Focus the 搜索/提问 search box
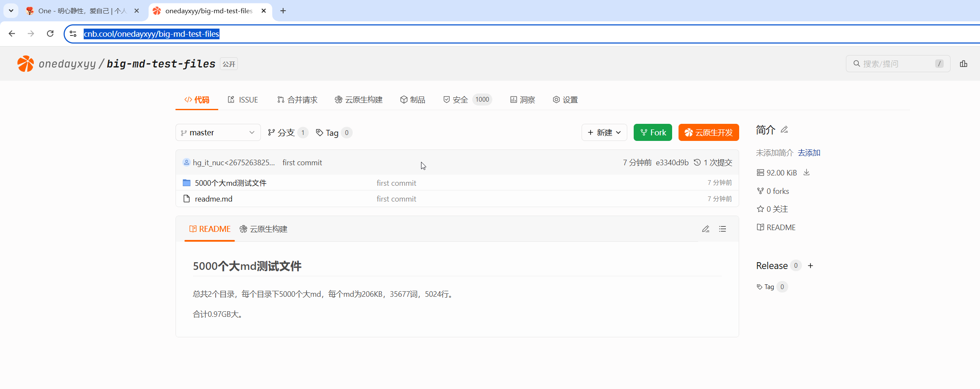 click(897, 64)
